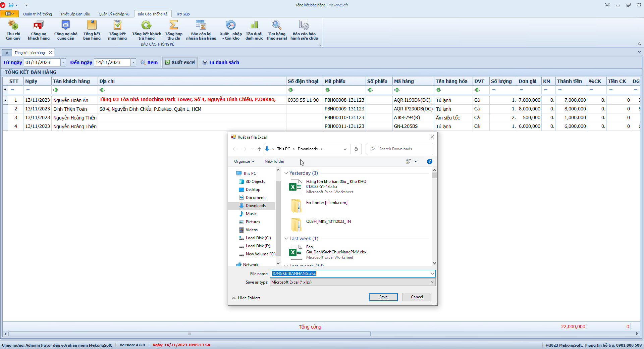This screenshot has height=349, width=644.
Task: Cancel the Excel export dialog
Action: [x=417, y=297]
